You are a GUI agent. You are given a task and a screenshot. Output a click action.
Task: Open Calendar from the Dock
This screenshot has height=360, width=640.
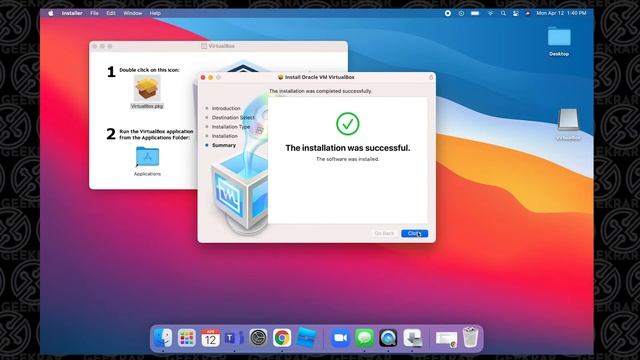click(210, 338)
